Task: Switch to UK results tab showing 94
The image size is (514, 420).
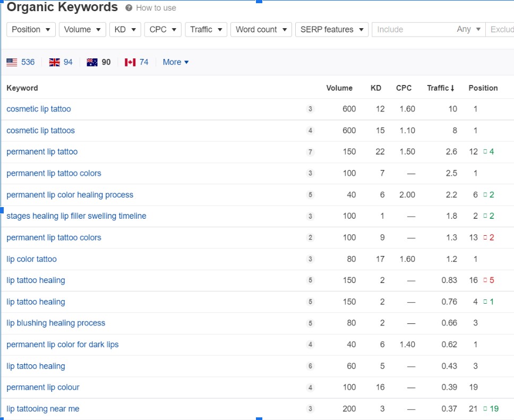Action: (61, 62)
